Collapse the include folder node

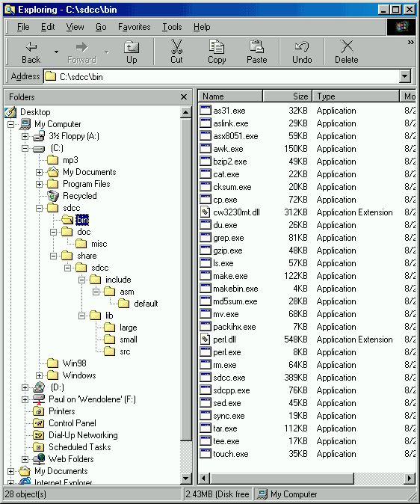pos(82,280)
